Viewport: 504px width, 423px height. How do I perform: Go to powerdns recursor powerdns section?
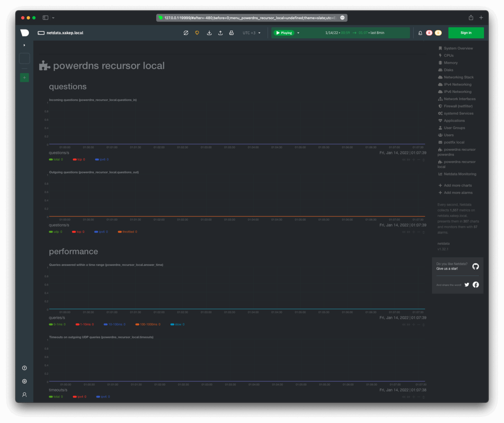point(457,152)
